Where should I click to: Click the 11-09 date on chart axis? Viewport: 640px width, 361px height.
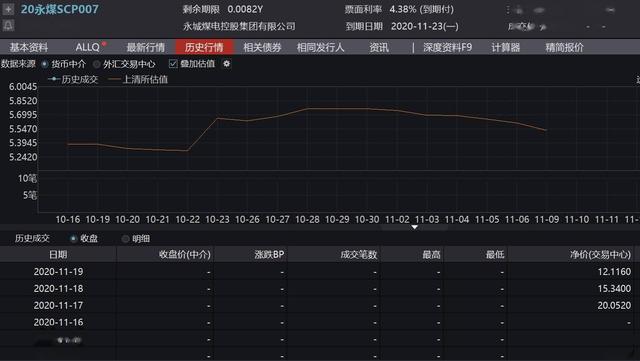click(x=547, y=219)
